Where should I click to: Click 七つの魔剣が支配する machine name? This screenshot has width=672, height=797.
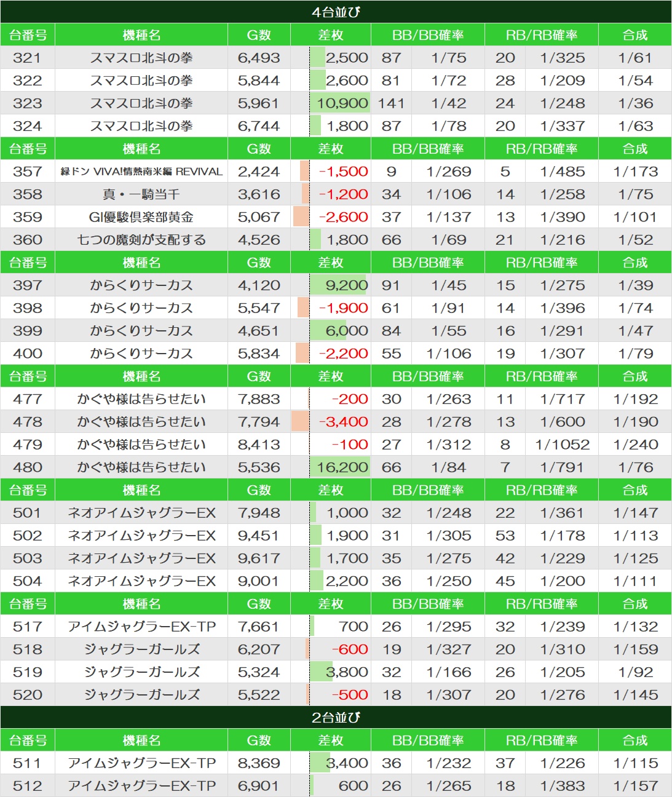pos(141,240)
